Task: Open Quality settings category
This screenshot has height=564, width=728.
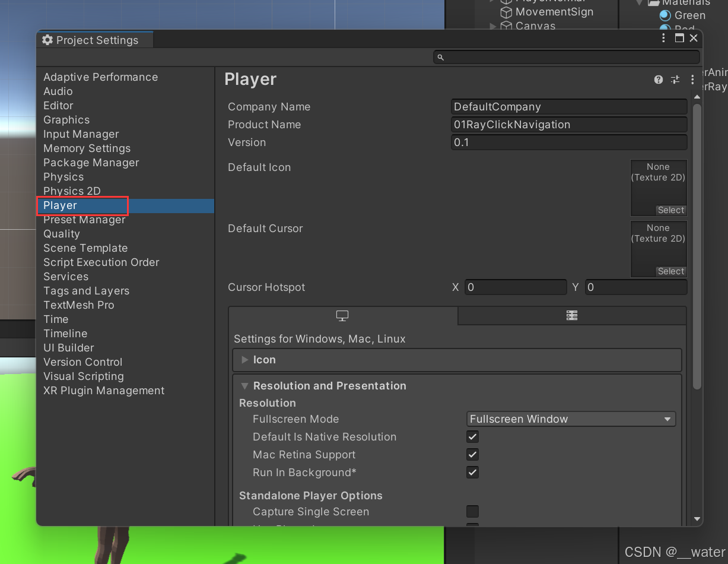Action: pyautogui.click(x=62, y=234)
